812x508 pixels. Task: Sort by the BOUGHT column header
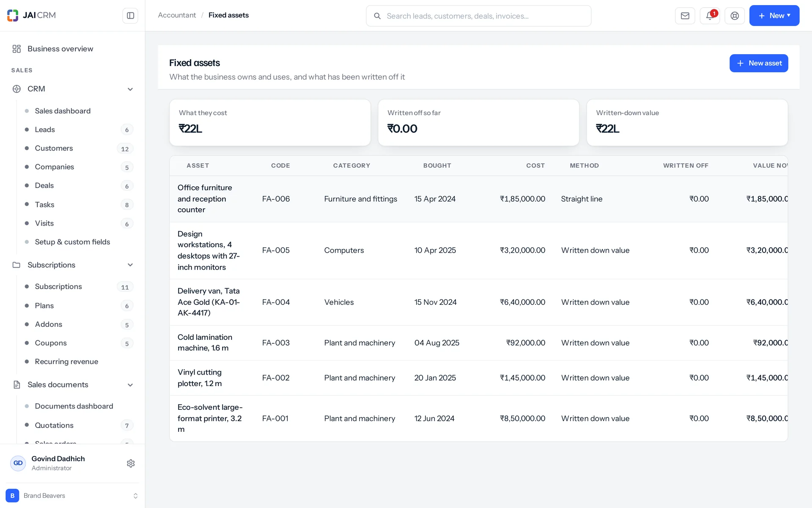(437, 166)
